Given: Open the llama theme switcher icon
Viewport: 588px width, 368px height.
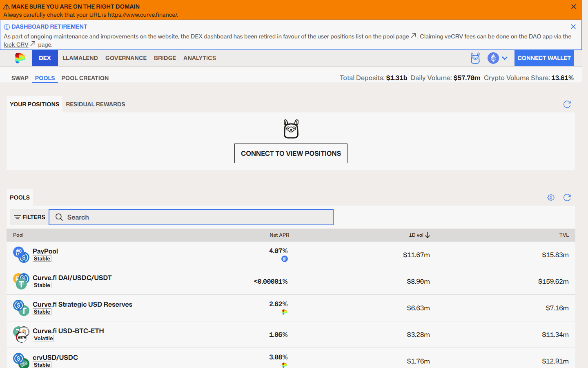Looking at the screenshot, I should [x=475, y=58].
